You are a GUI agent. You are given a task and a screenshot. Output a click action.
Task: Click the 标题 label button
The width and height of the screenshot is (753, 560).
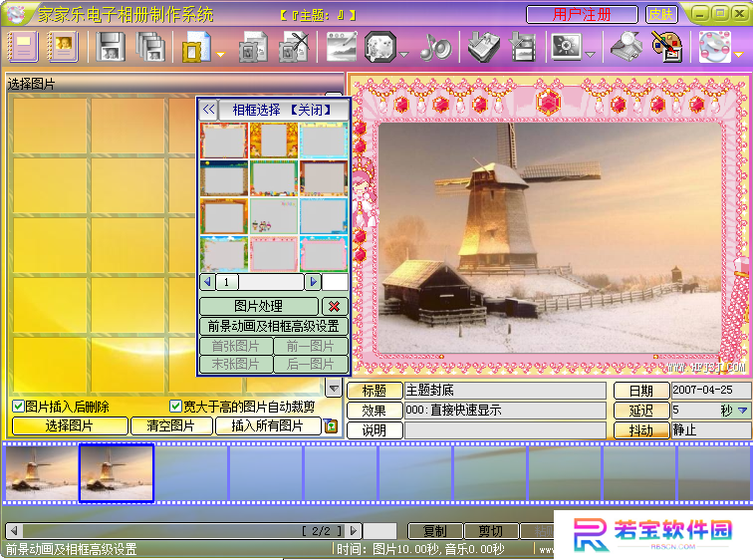tap(375, 391)
